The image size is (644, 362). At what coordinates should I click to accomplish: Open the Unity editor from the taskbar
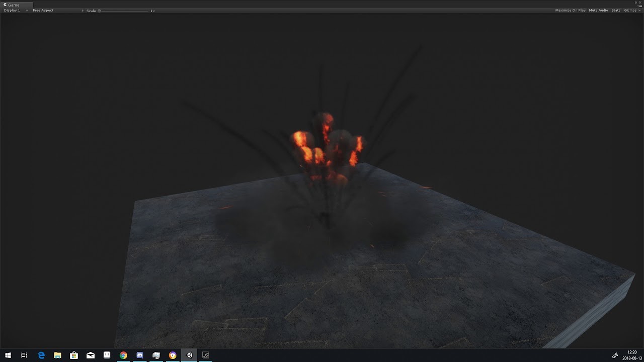[x=189, y=355]
